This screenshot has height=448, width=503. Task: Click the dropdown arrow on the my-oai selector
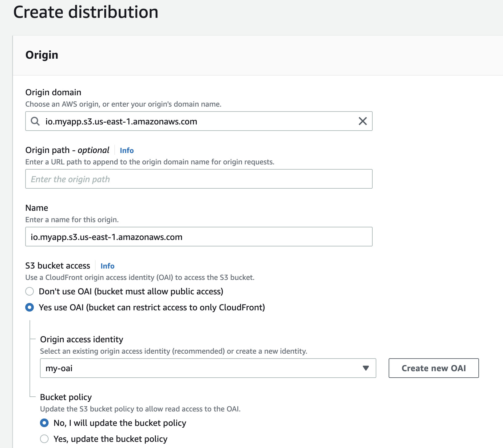coord(366,368)
